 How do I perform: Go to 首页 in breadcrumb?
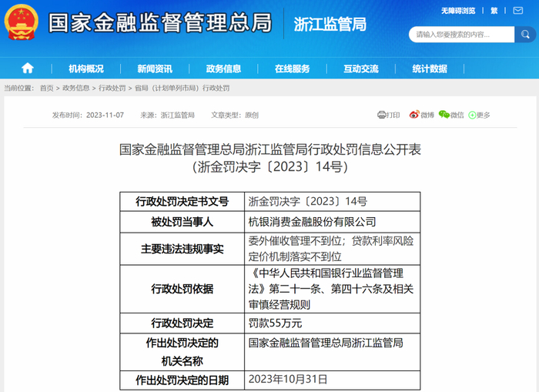pyautogui.click(x=47, y=88)
